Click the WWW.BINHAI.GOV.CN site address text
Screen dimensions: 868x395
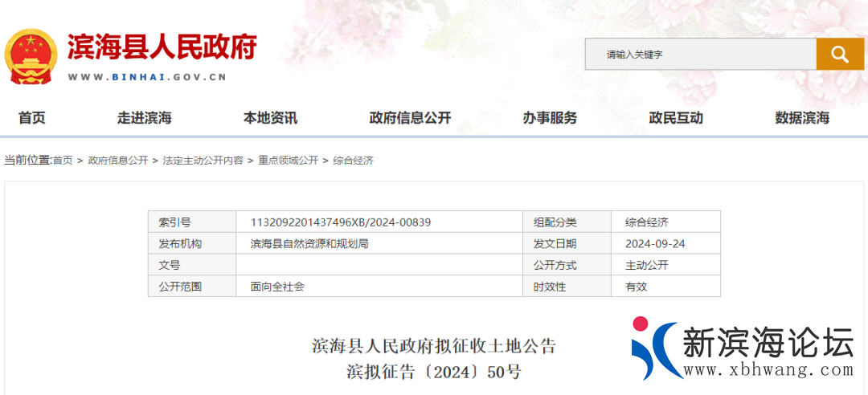click(147, 77)
